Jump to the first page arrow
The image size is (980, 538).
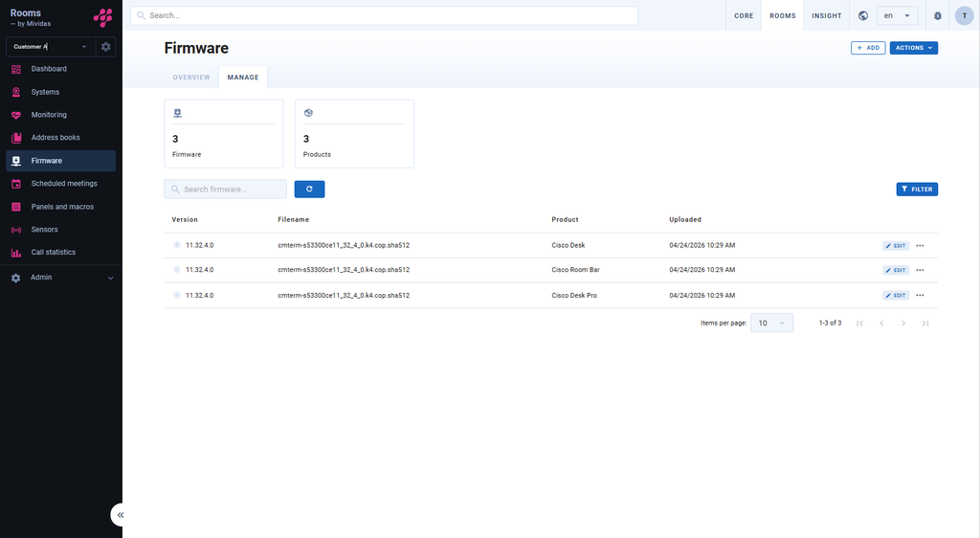(x=860, y=323)
